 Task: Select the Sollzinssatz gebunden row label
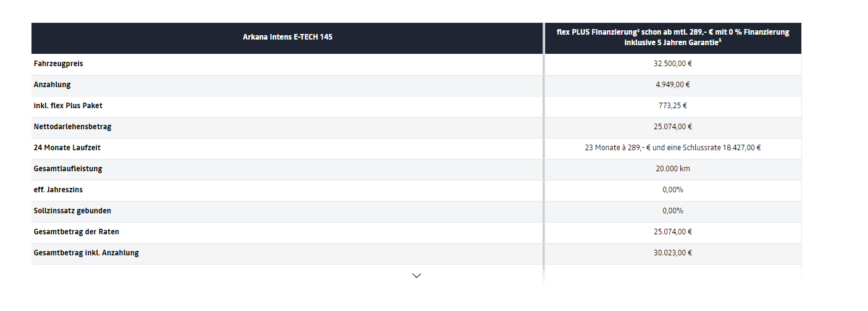(73, 211)
